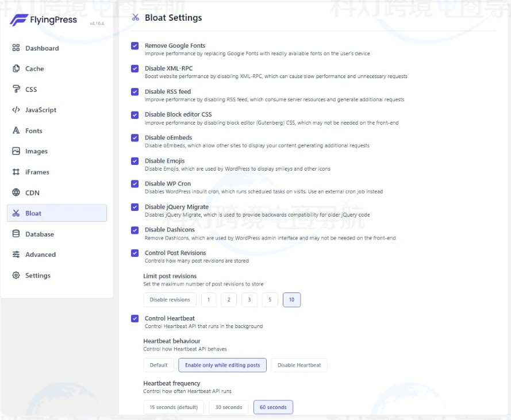Open the Advanced menu section
The height and width of the screenshot is (420, 511).
[40, 255]
